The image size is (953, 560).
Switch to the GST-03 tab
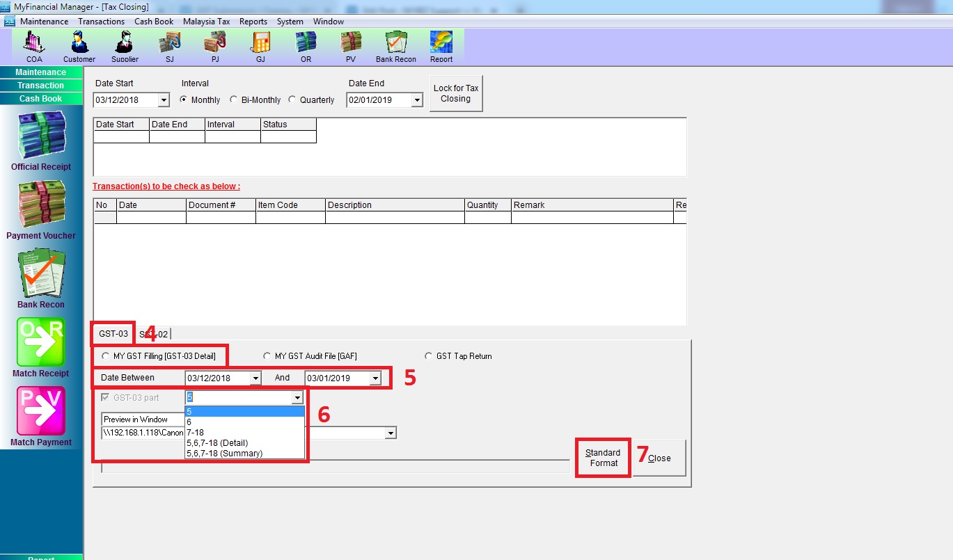(x=113, y=335)
